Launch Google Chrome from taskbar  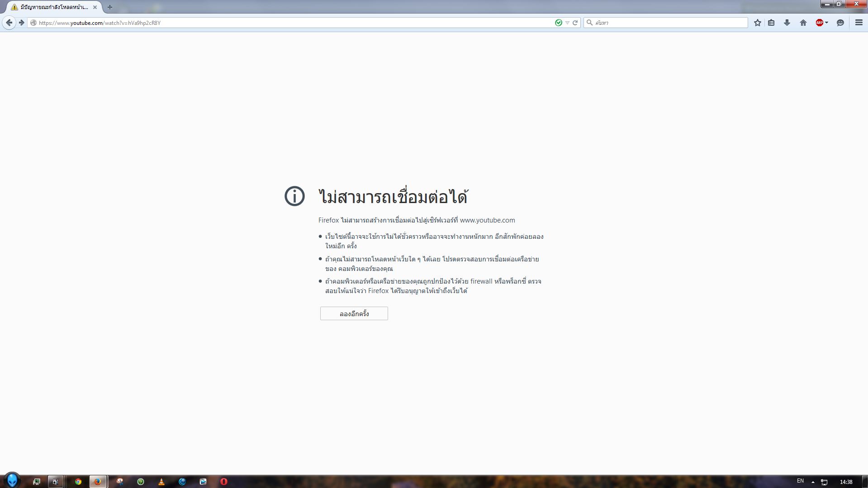78,482
